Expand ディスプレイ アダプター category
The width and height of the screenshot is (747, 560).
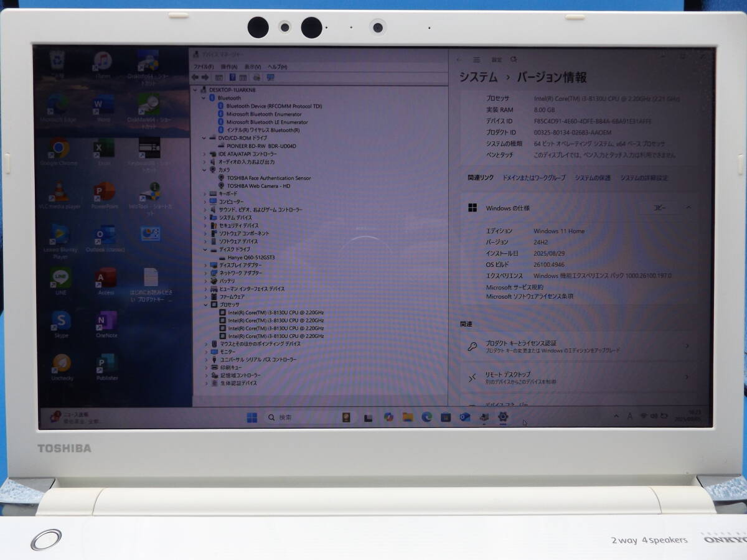pyautogui.click(x=205, y=265)
